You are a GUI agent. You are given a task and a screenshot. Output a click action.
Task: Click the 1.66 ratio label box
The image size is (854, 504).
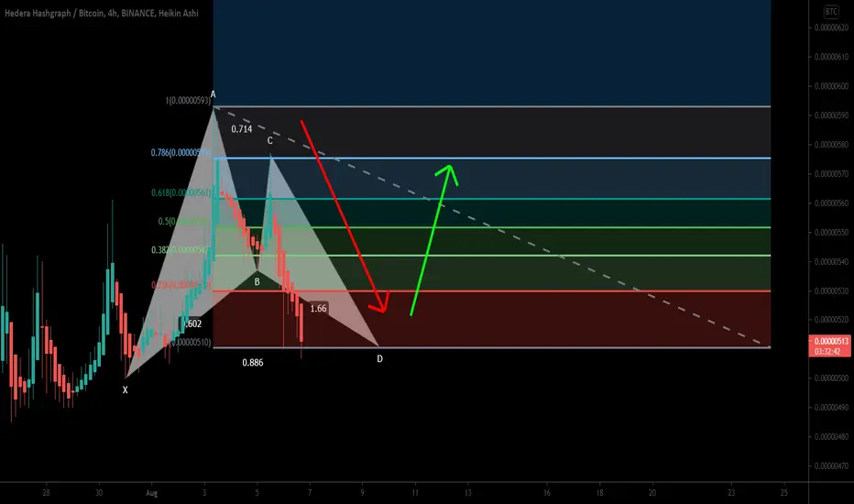[318, 309]
